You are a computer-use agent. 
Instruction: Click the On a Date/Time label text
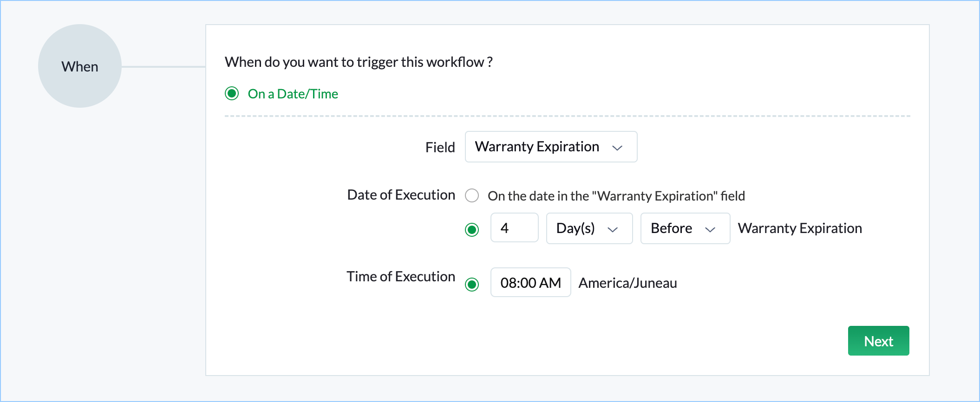293,94
